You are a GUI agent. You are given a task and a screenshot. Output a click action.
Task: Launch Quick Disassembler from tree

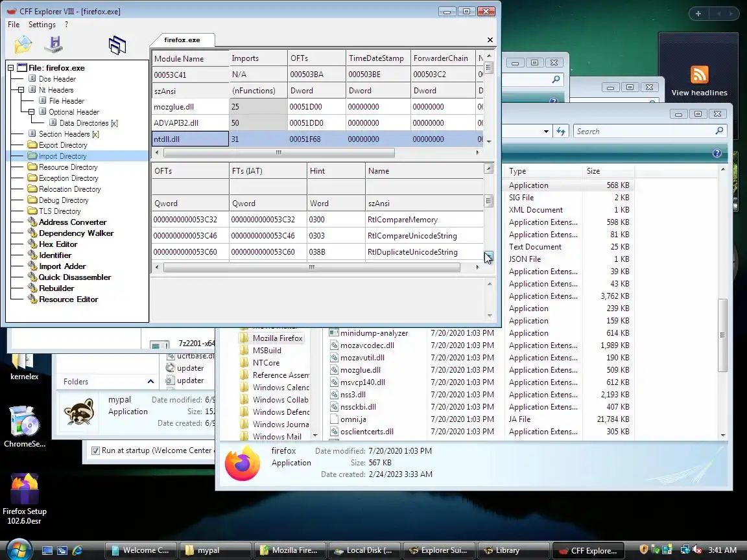[75, 277]
